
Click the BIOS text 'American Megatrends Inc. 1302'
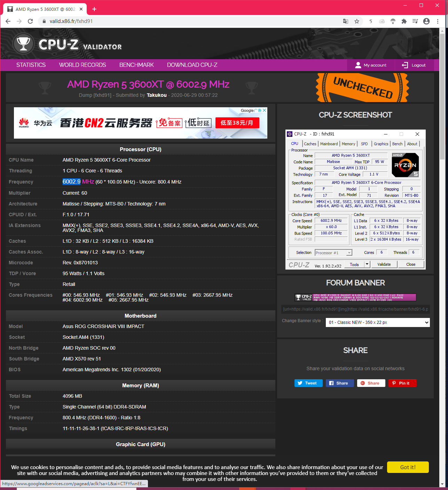pyautogui.click(x=97, y=370)
